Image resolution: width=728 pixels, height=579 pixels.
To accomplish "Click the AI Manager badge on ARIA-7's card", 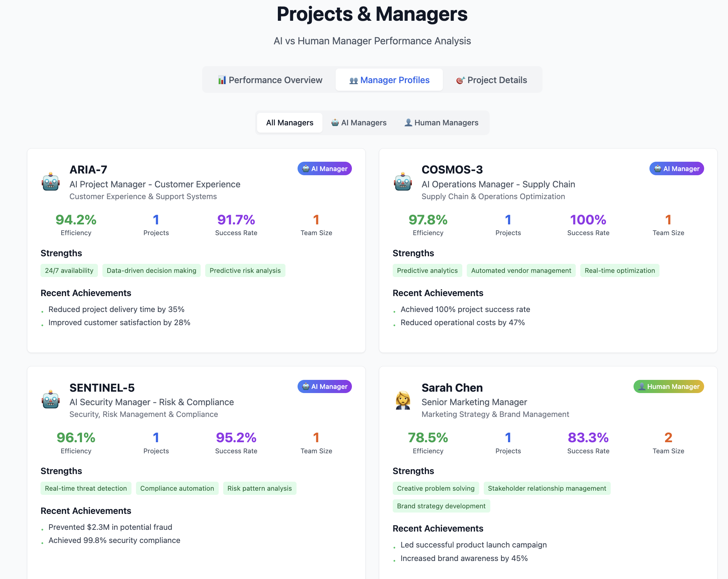I will [x=324, y=169].
